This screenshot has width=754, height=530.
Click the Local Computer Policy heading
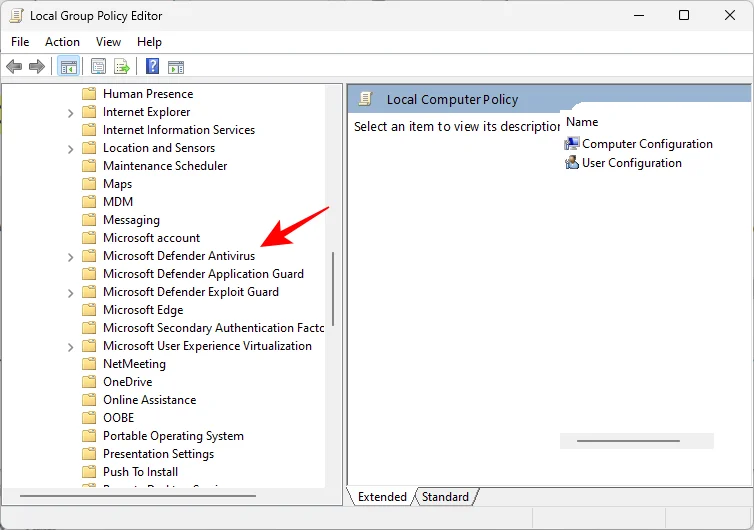click(x=452, y=100)
